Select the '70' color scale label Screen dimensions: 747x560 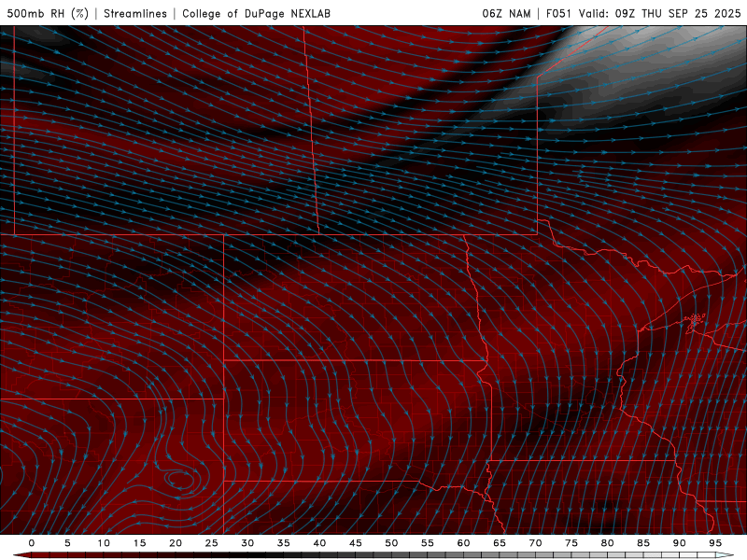coord(535,543)
